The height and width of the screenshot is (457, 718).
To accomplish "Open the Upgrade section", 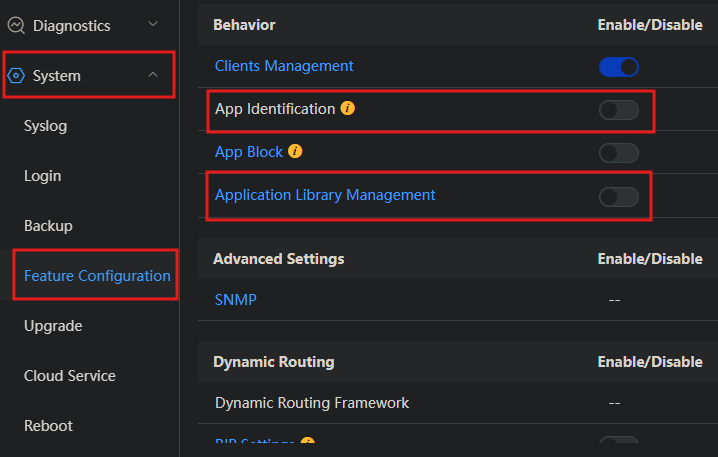I will click(53, 326).
